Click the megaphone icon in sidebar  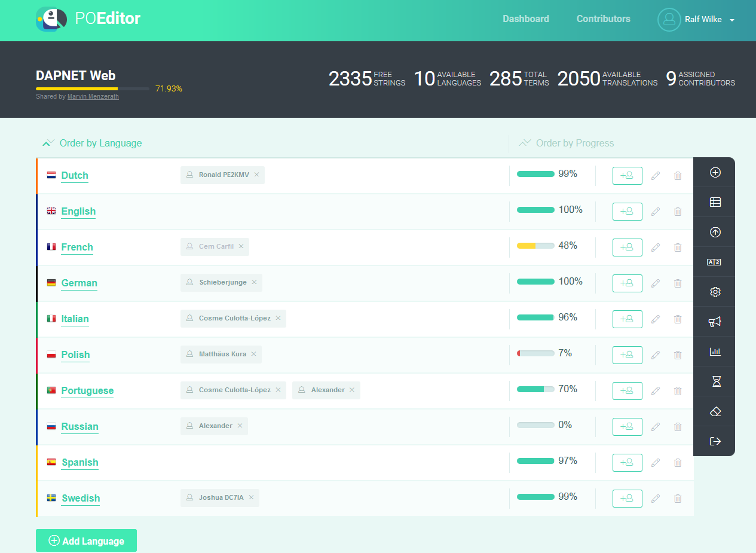[715, 322]
